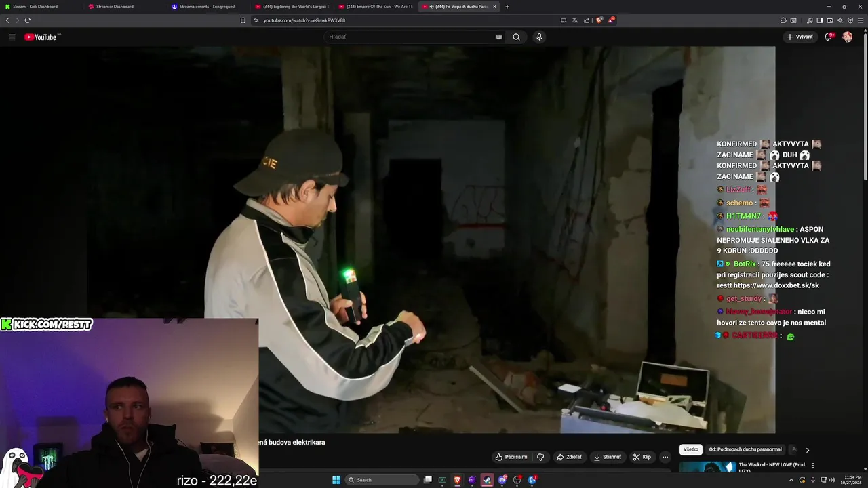The height and width of the screenshot is (488, 868).
Task: Open the Brave browser taskbar icon
Action: 457,480
